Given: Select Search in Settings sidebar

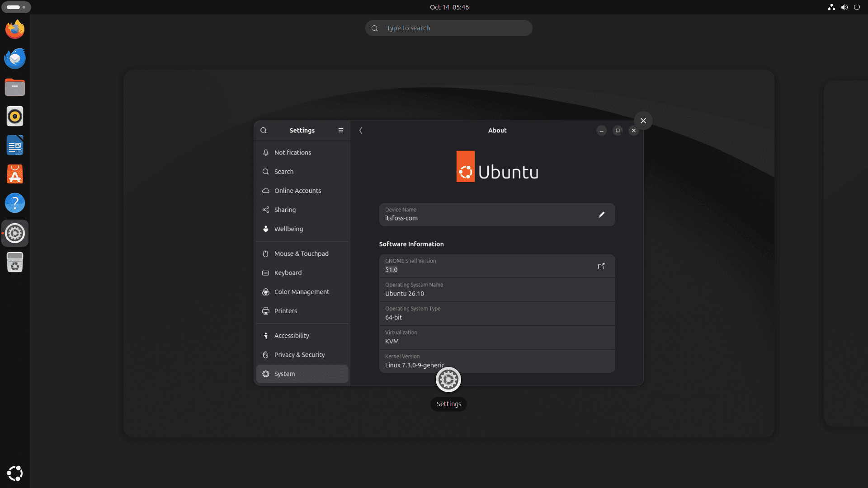Looking at the screenshot, I should pyautogui.click(x=302, y=172).
